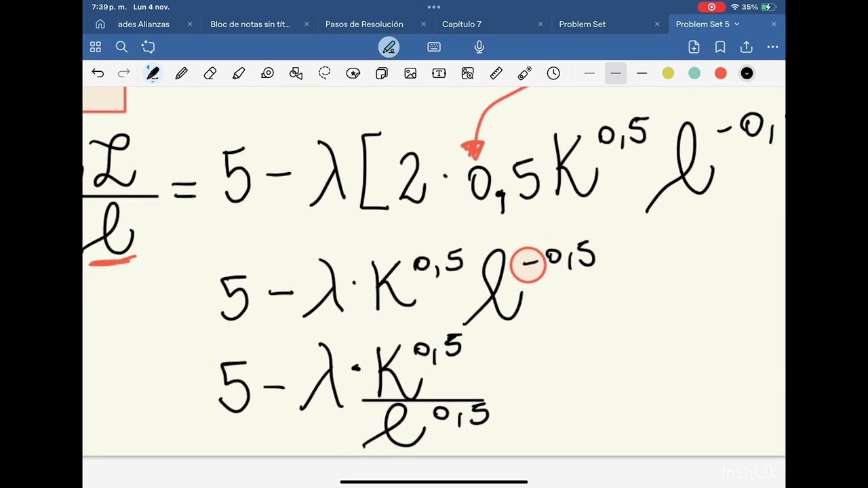Viewport: 868px width, 488px height.
Task: Choose the thickest stroke width
Action: tap(642, 73)
